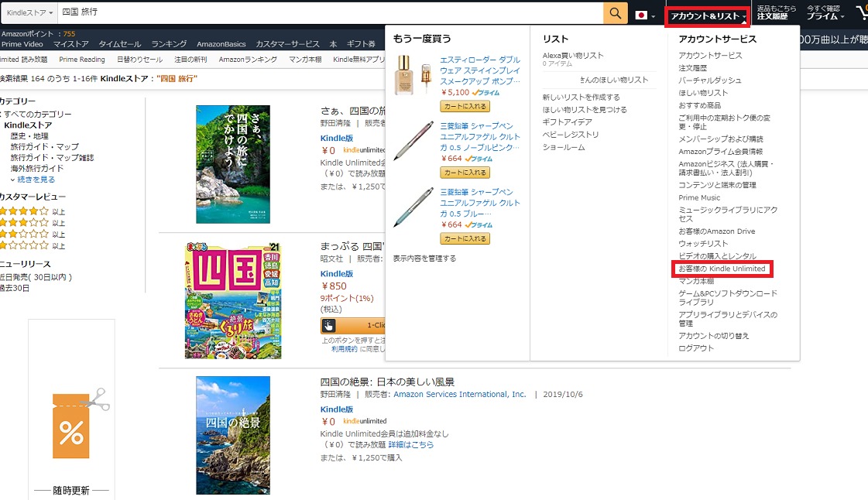Open Prime Video in the navigation bar

[22, 44]
